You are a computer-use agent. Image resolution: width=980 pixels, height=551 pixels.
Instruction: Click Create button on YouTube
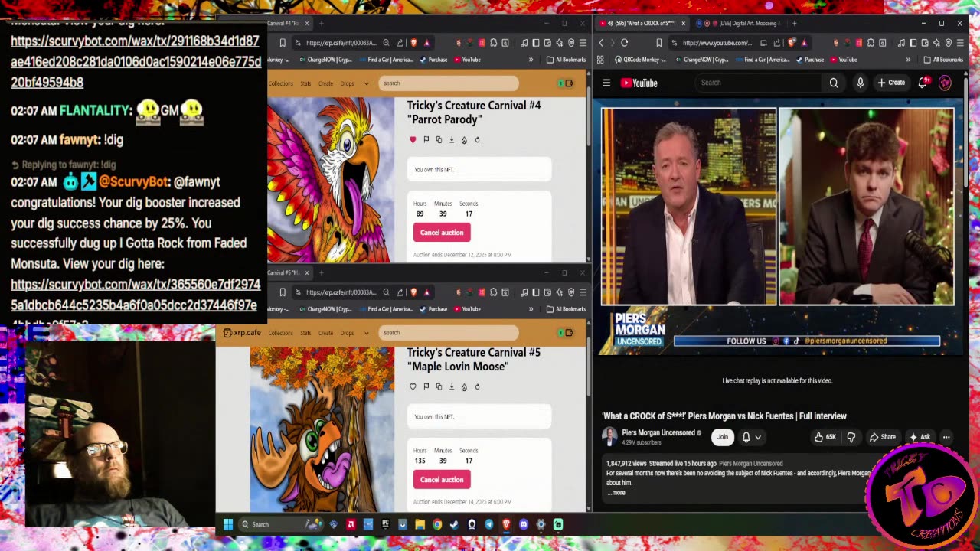click(891, 83)
